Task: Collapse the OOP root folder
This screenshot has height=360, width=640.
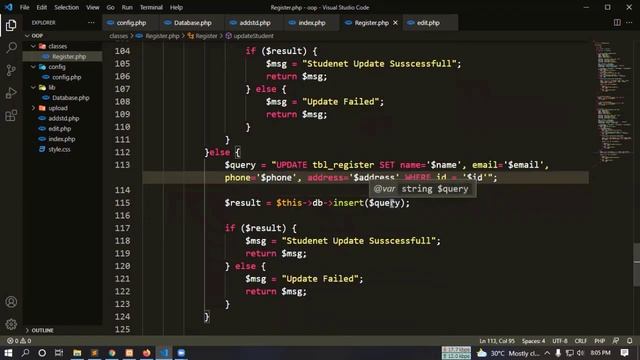Action: click(27, 36)
